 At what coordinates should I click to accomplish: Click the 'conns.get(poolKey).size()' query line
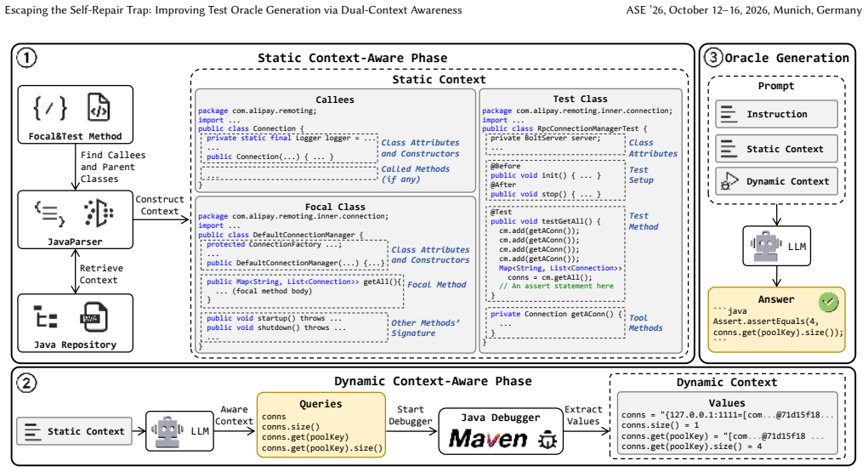322,447
